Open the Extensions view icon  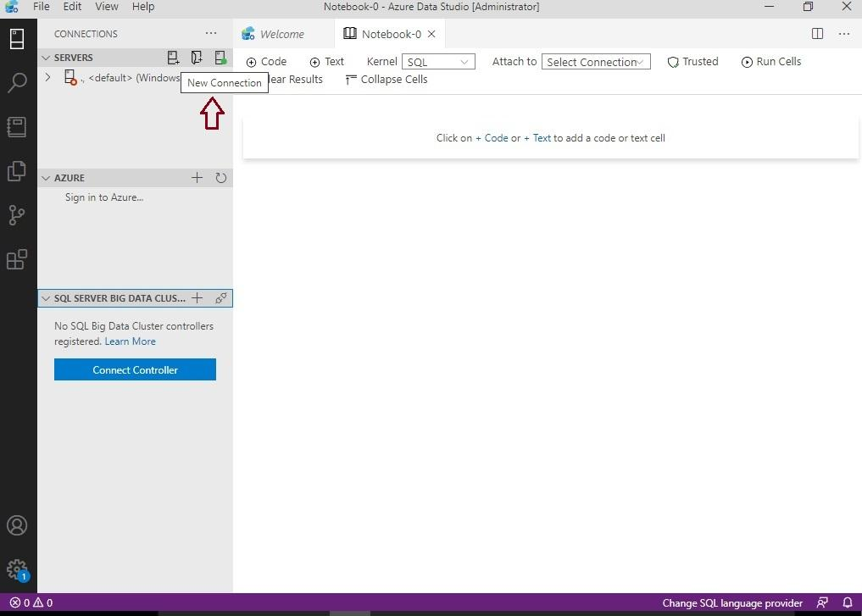tap(17, 259)
